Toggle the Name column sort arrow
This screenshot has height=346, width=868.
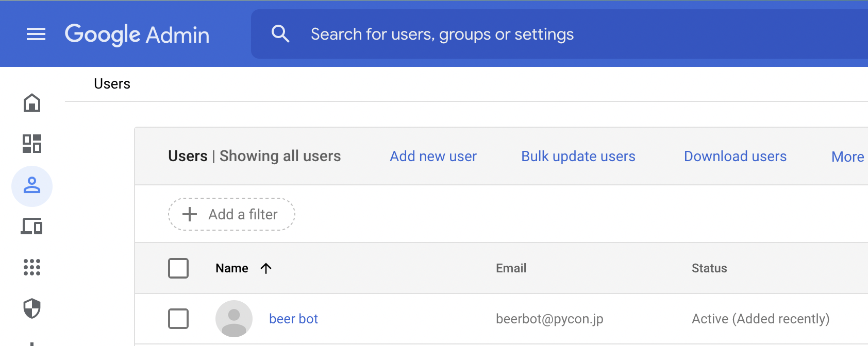[266, 268]
